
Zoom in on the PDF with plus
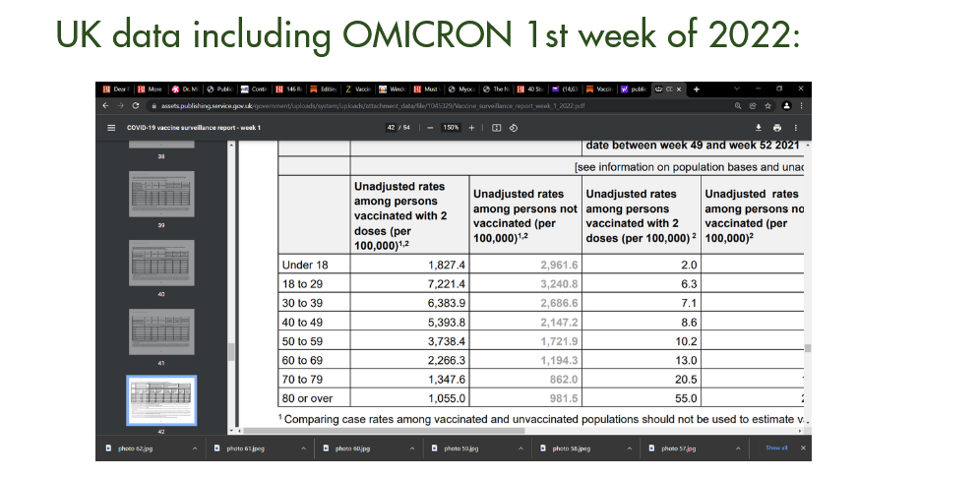tap(471, 128)
